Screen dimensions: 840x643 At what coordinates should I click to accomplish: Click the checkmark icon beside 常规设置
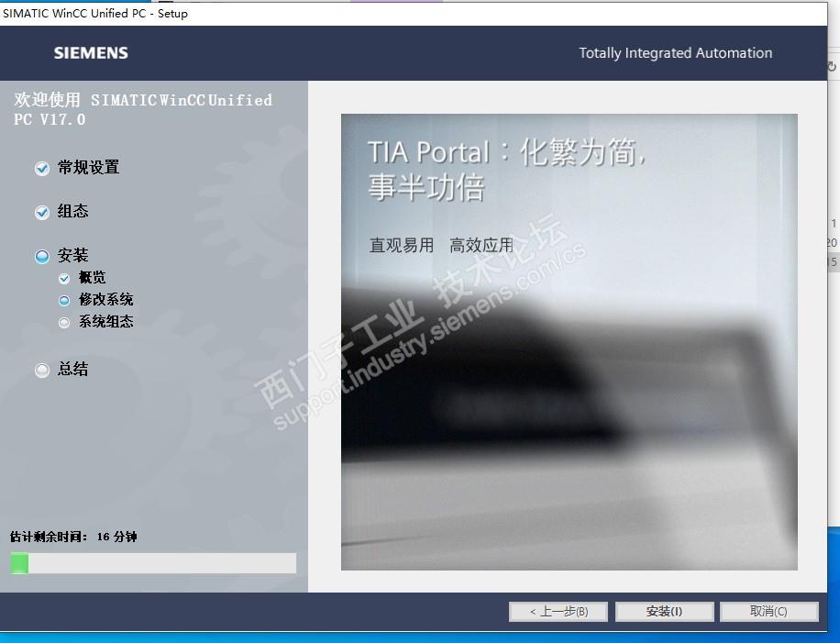[x=42, y=169]
